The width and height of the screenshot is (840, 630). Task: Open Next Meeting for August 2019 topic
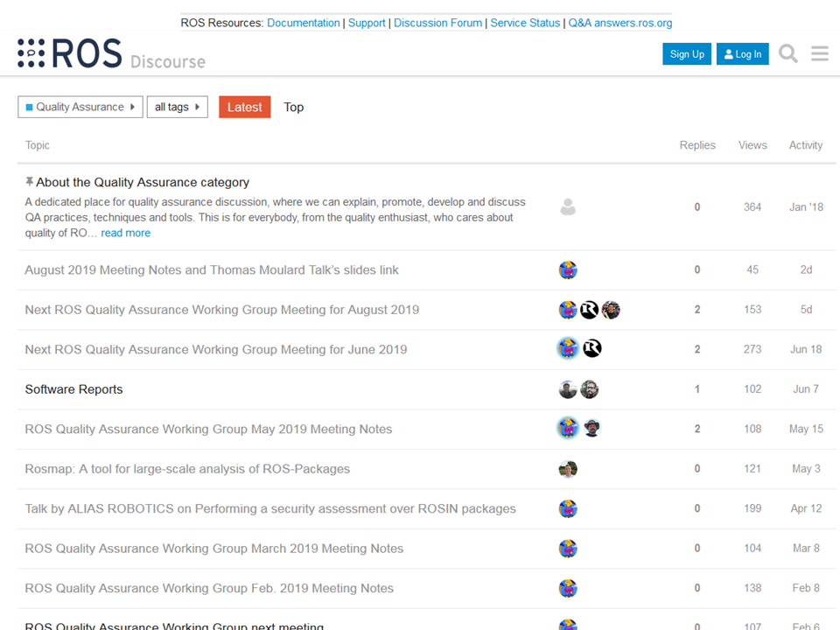221,310
